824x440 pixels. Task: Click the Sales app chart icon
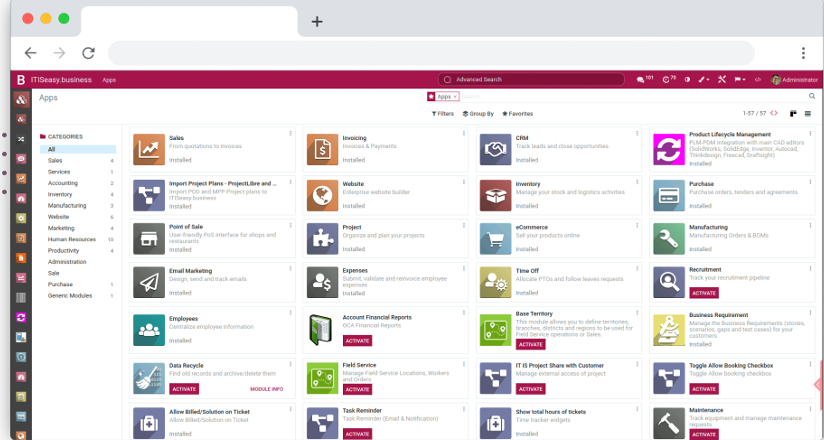(148, 149)
